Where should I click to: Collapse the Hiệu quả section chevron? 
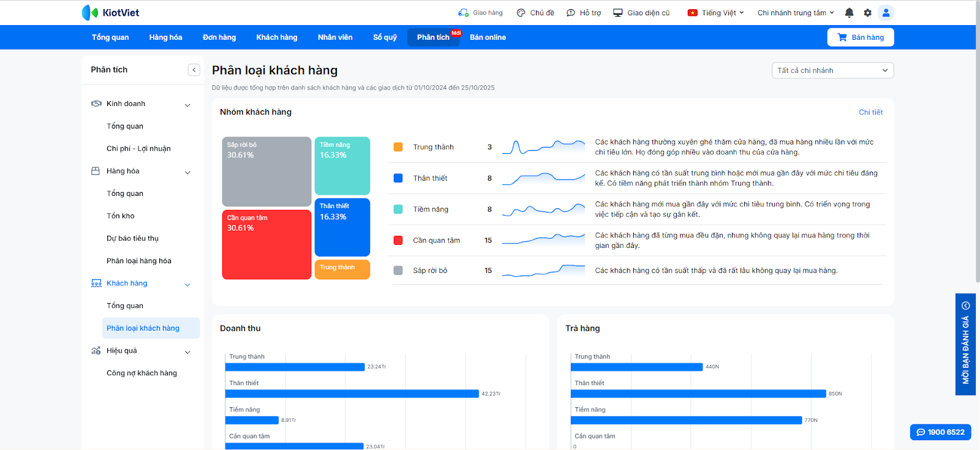click(187, 351)
